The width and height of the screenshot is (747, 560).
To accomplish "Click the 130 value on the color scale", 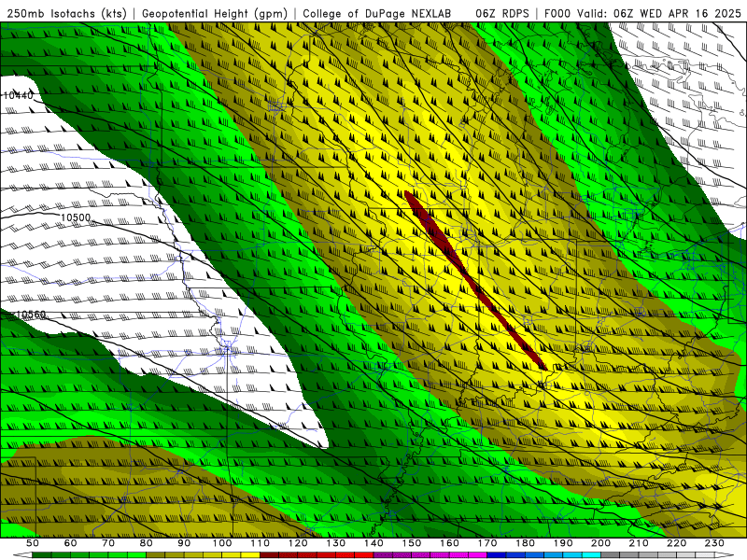I will pos(336,543).
